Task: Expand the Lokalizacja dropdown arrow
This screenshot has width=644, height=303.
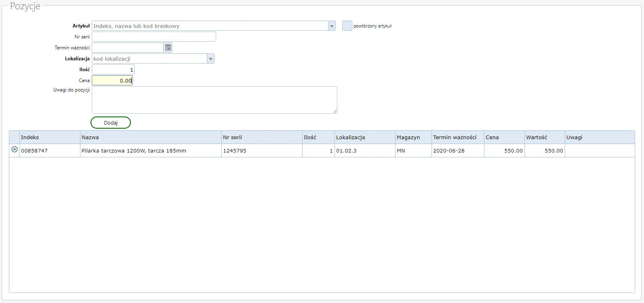Action: (x=210, y=59)
